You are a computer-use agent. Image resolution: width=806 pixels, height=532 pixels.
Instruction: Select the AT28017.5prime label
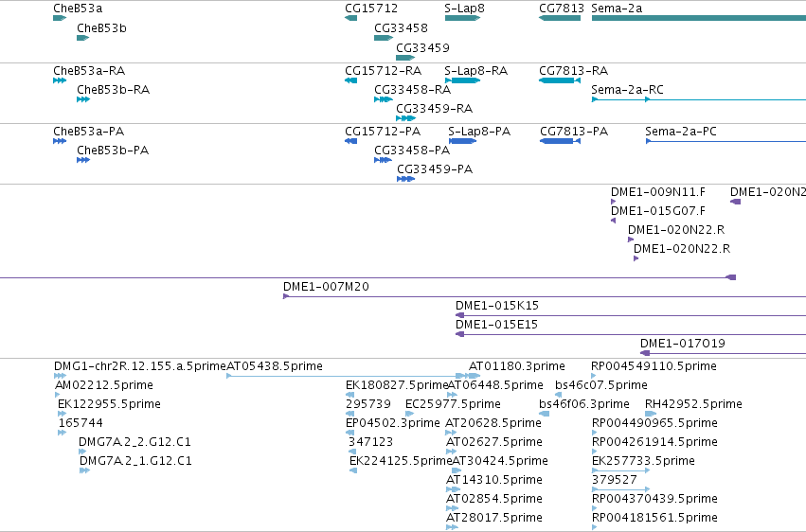pos(494,518)
